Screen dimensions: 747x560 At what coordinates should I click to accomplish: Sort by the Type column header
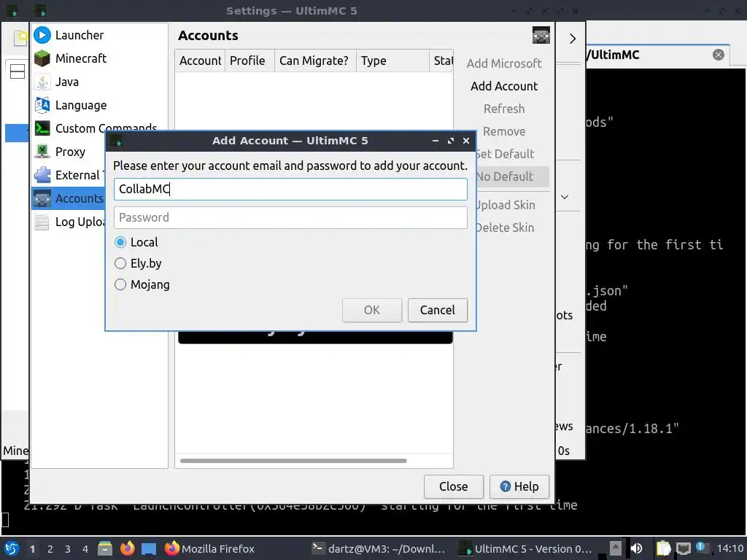point(392,61)
